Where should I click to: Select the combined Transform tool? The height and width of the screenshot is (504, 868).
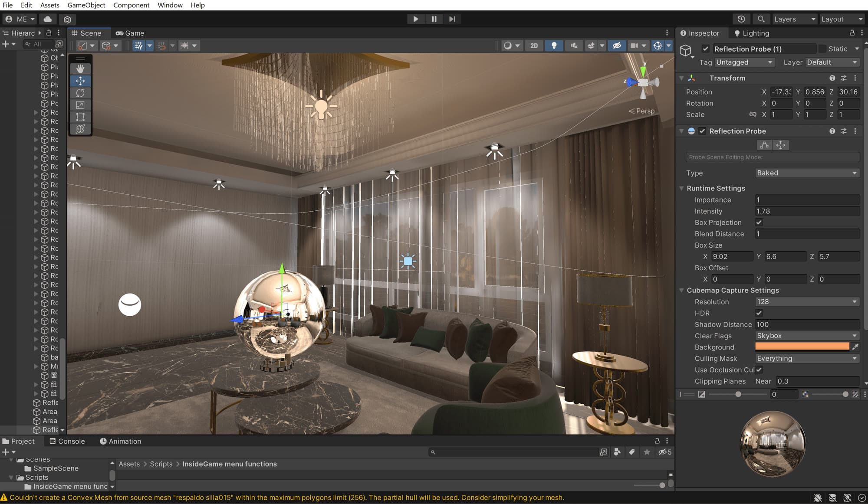point(80,129)
